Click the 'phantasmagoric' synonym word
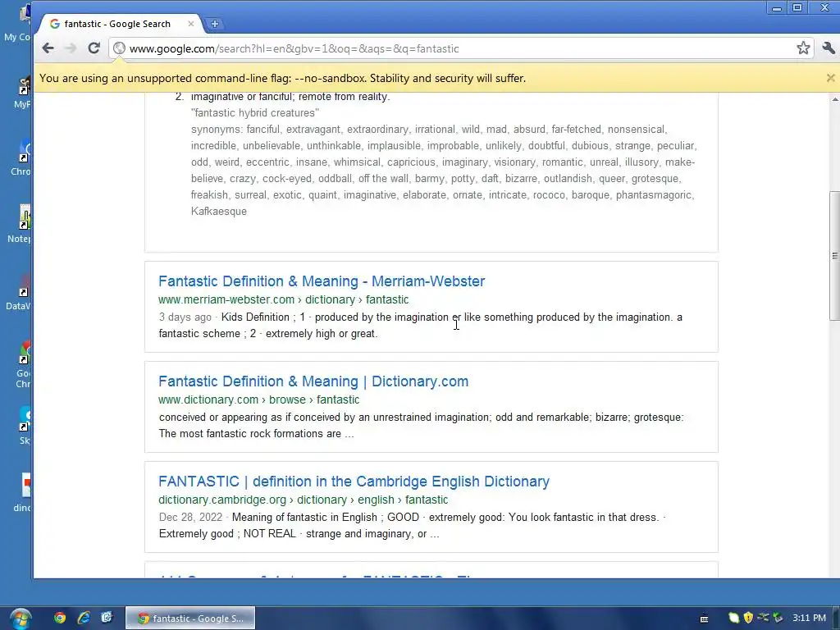840x630 pixels. pos(654,195)
